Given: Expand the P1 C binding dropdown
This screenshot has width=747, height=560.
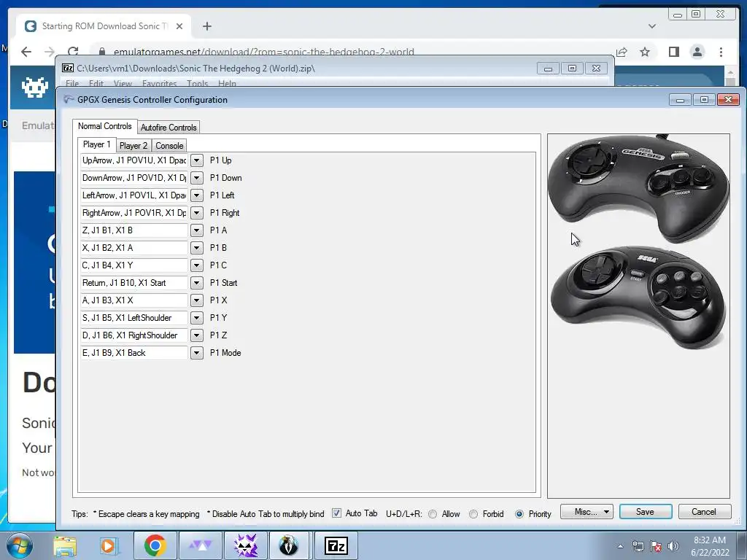Looking at the screenshot, I should (196, 265).
